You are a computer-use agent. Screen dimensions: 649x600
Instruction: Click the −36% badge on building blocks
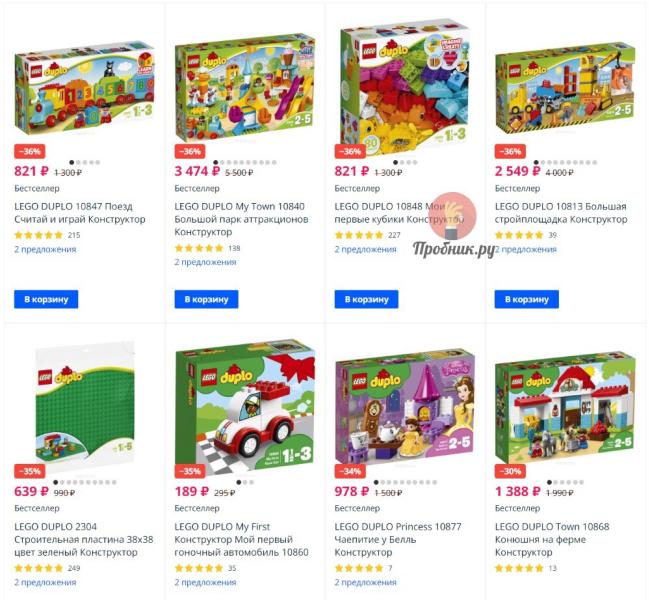350,151
